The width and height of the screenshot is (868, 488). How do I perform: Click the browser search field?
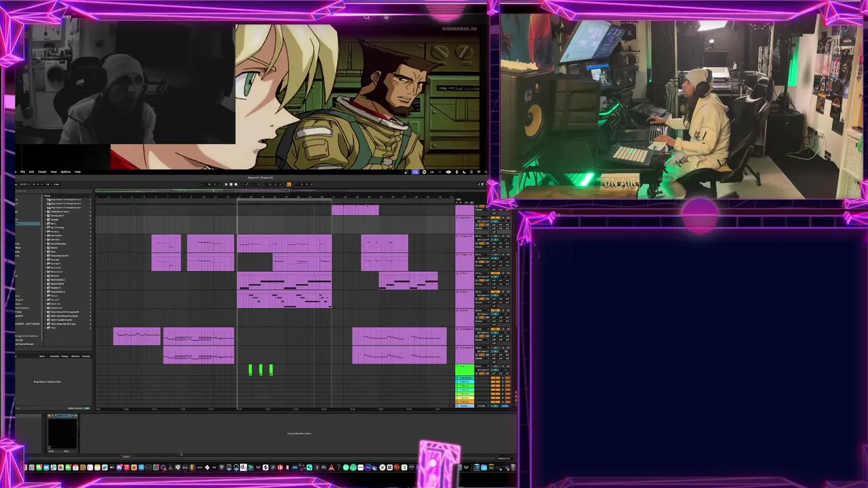point(53,191)
